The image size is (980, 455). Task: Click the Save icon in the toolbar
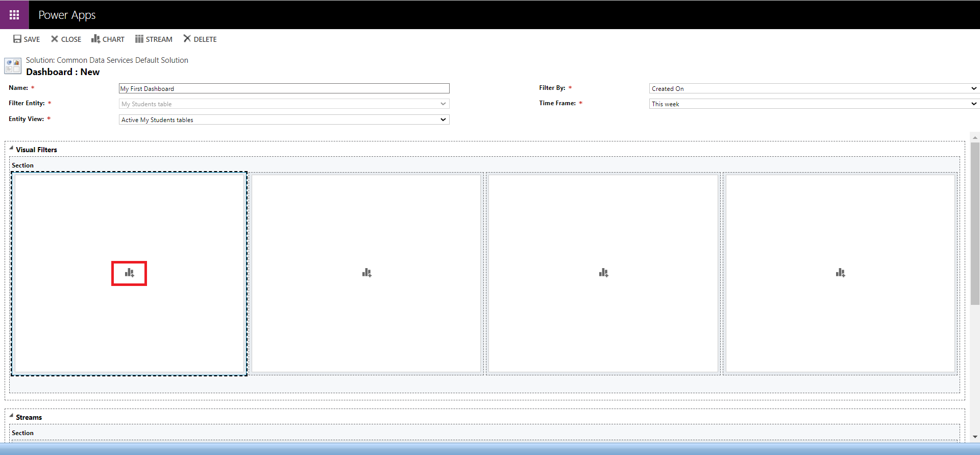(17, 39)
